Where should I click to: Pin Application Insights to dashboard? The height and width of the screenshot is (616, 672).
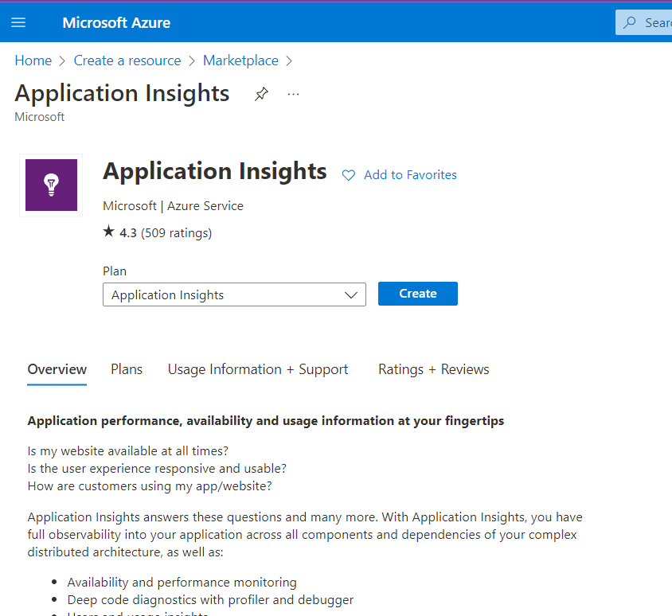click(x=261, y=94)
